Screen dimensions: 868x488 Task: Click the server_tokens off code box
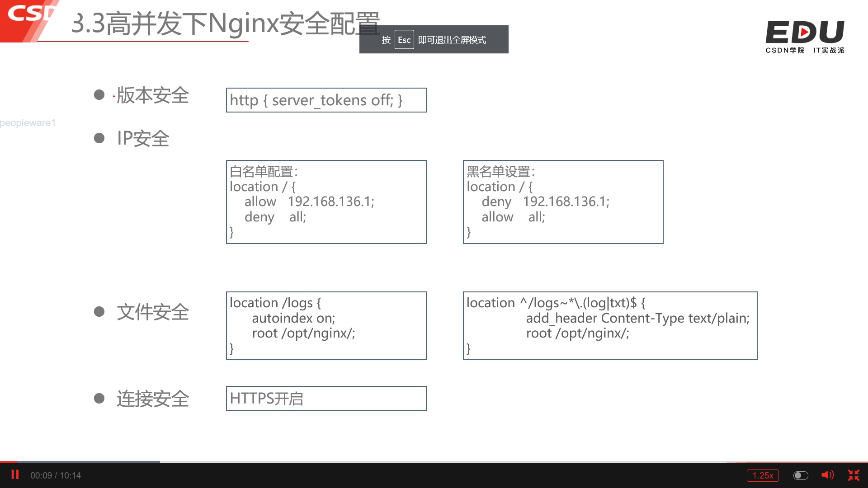[326, 100]
